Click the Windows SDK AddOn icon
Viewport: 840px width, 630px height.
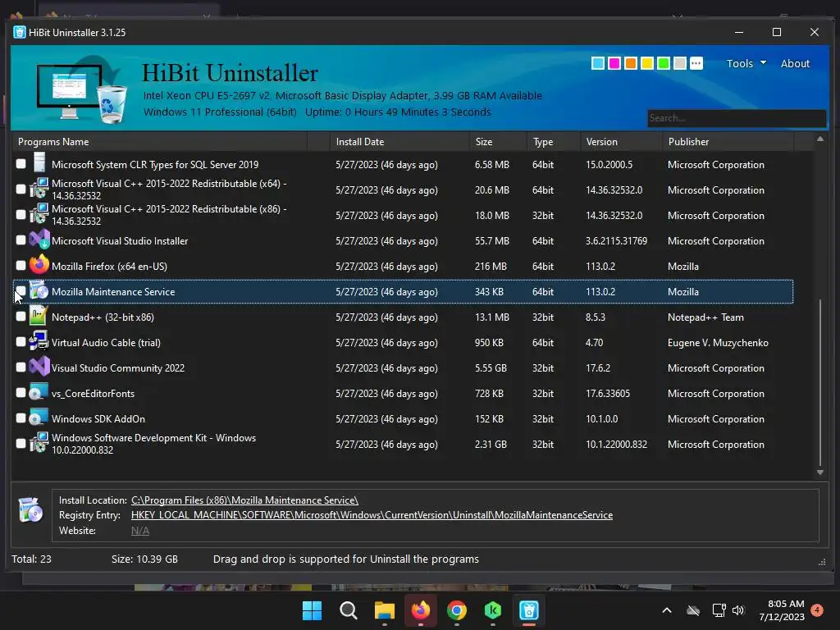point(39,418)
